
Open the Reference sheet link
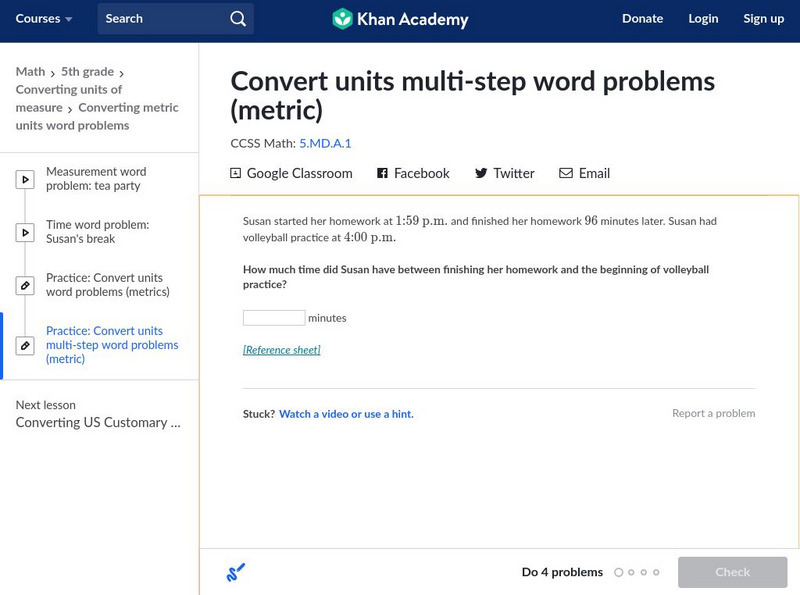282,350
